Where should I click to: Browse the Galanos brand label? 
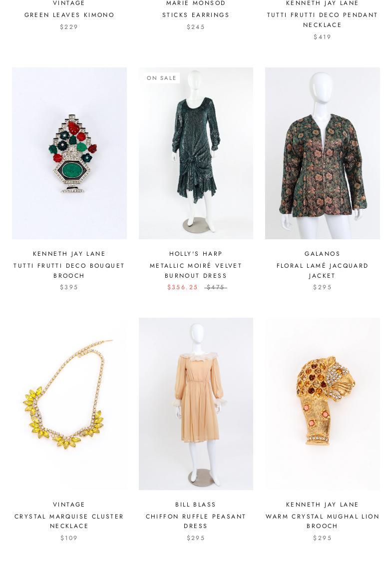tap(323, 254)
